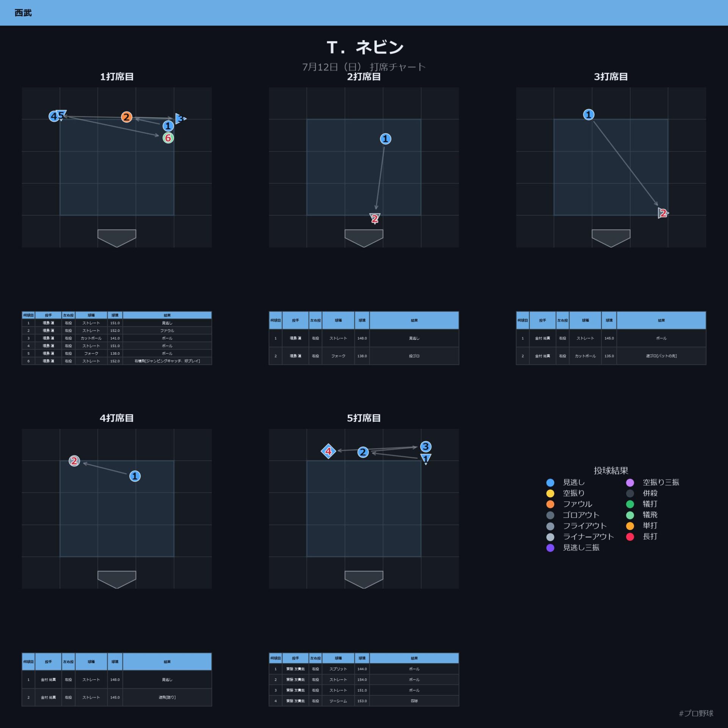Click the 見逃し blue legend swatch
Screen dimensions: 728x728
coord(550,482)
